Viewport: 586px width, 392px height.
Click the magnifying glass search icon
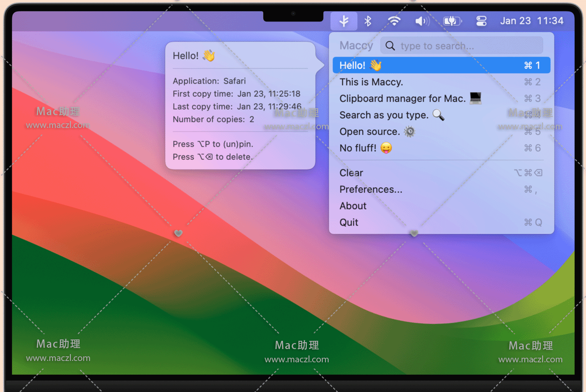pyautogui.click(x=390, y=46)
